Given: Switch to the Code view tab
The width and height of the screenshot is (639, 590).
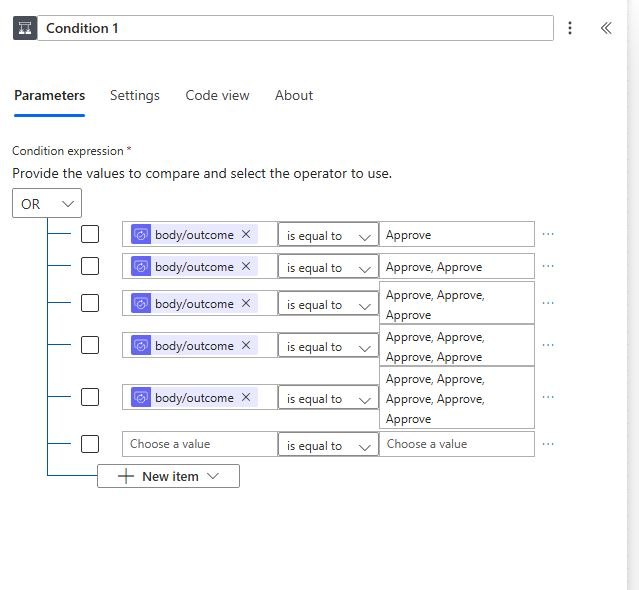Looking at the screenshot, I should (217, 95).
